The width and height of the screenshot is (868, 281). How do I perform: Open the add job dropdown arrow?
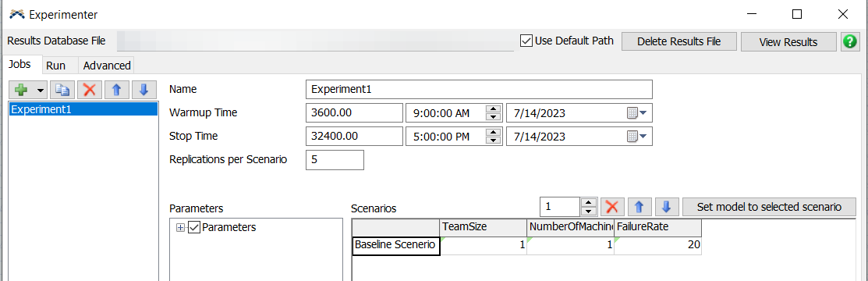tap(41, 90)
